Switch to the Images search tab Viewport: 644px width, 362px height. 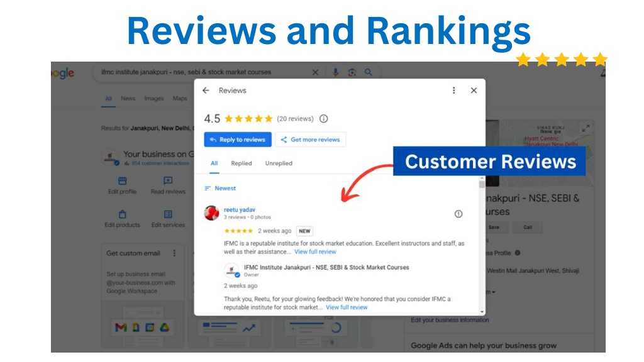click(x=154, y=99)
